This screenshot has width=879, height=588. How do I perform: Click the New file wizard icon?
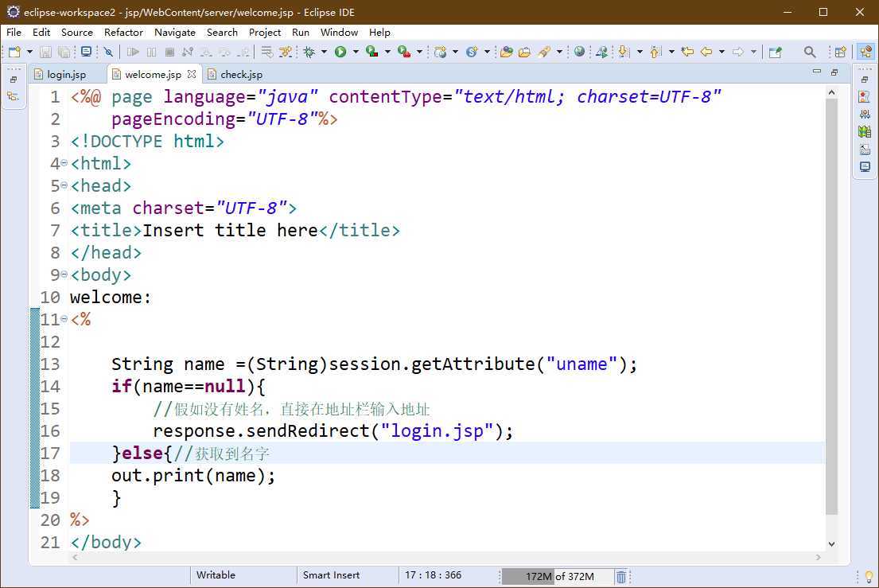click(x=14, y=53)
